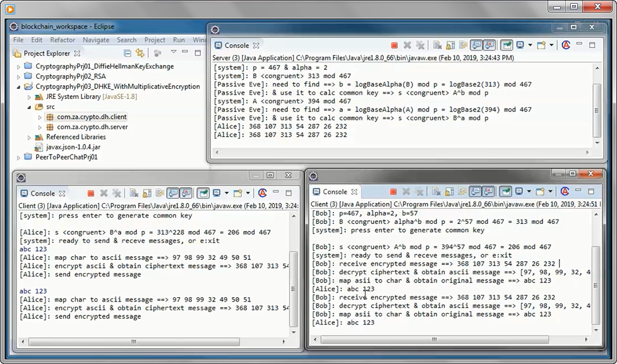
Task: Pin the Server console
Action: point(508,45)
